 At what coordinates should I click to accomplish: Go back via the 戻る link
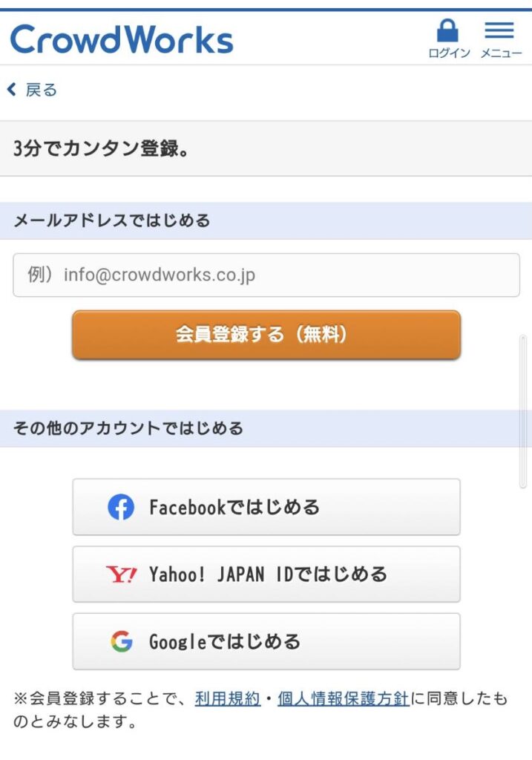click(41, 90)
